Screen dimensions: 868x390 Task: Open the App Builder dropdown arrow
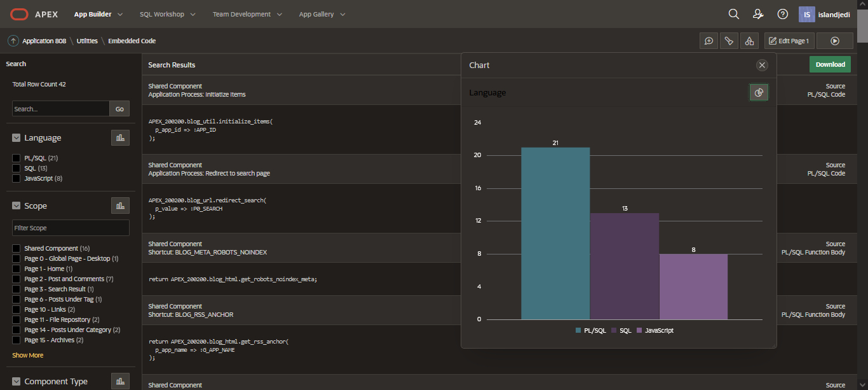120,14
